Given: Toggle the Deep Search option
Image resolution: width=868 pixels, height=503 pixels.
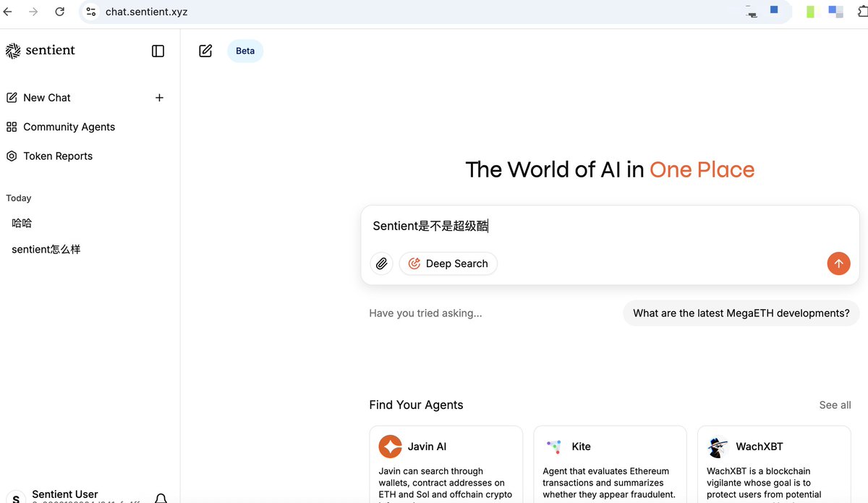Looking at the screenshot, I should (x=448, y=263).
